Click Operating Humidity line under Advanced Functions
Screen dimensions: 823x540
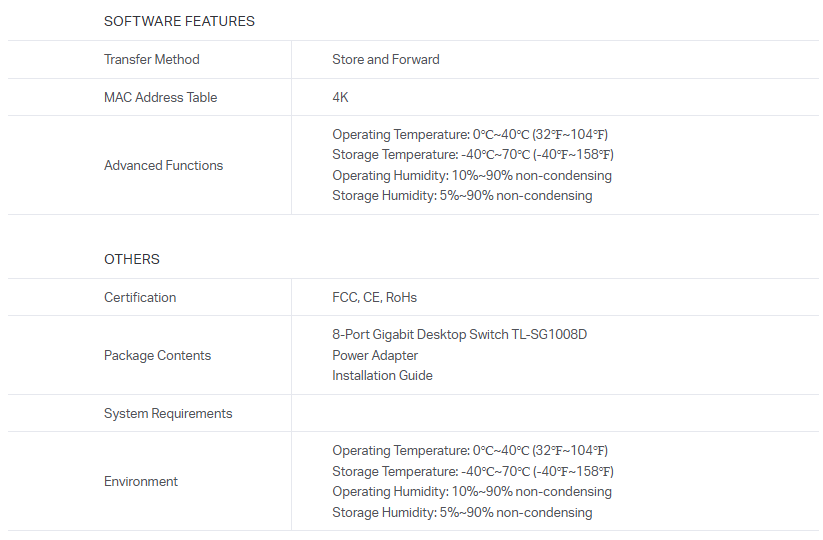pos(471,175)
